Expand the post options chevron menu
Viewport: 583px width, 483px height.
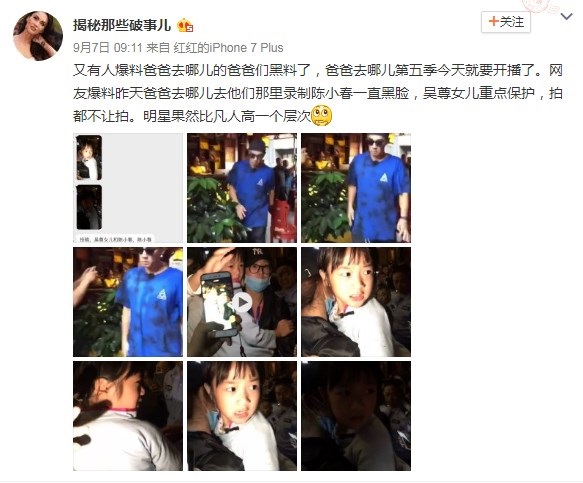[567, 16]
